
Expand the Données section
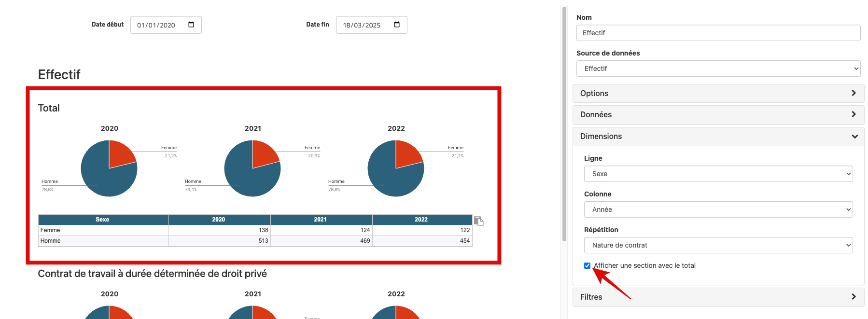coord(718,114)
